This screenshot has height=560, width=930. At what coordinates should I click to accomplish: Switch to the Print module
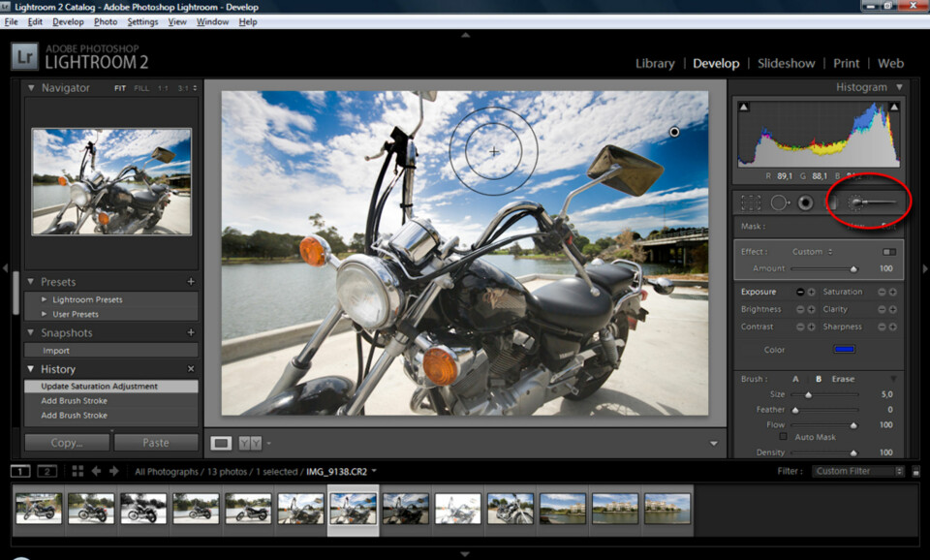point(846,64)
